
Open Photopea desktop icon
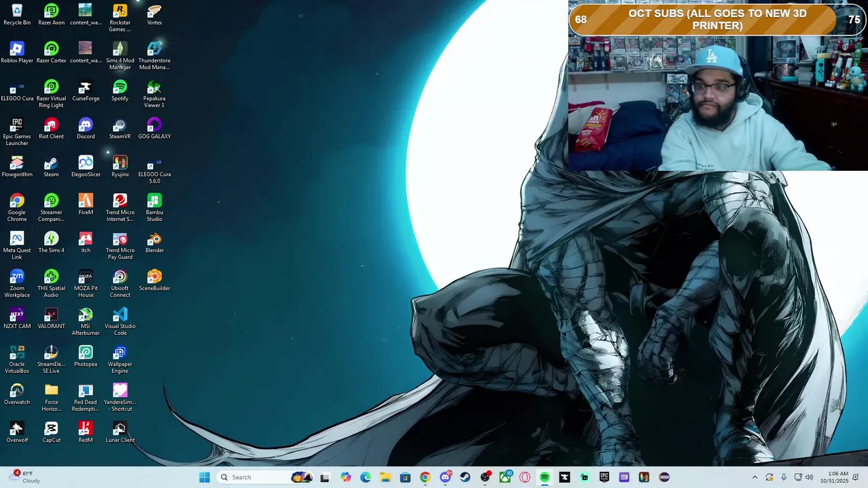pyautogui.click(x=85, y=357)
